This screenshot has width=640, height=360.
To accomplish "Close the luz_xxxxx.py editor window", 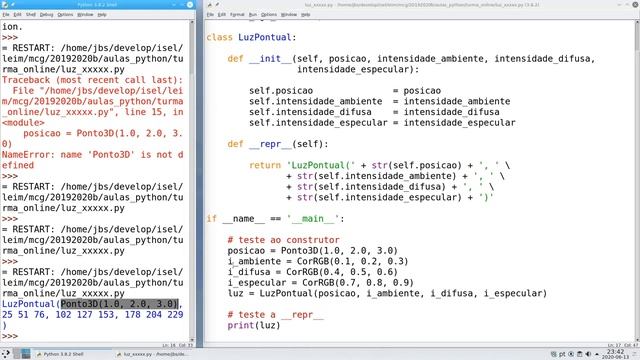I will click(x=635, y=4).
